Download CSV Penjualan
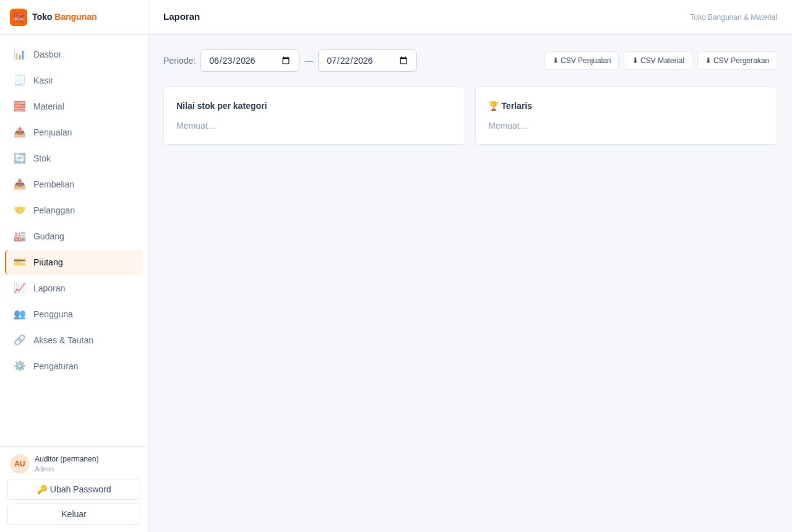 (x=582, y=61)
